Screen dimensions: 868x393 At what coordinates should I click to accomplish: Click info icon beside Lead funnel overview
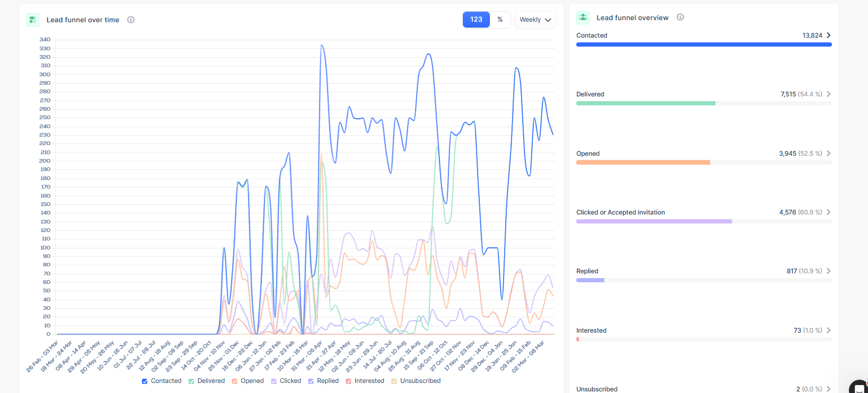[x=681, y=17]
